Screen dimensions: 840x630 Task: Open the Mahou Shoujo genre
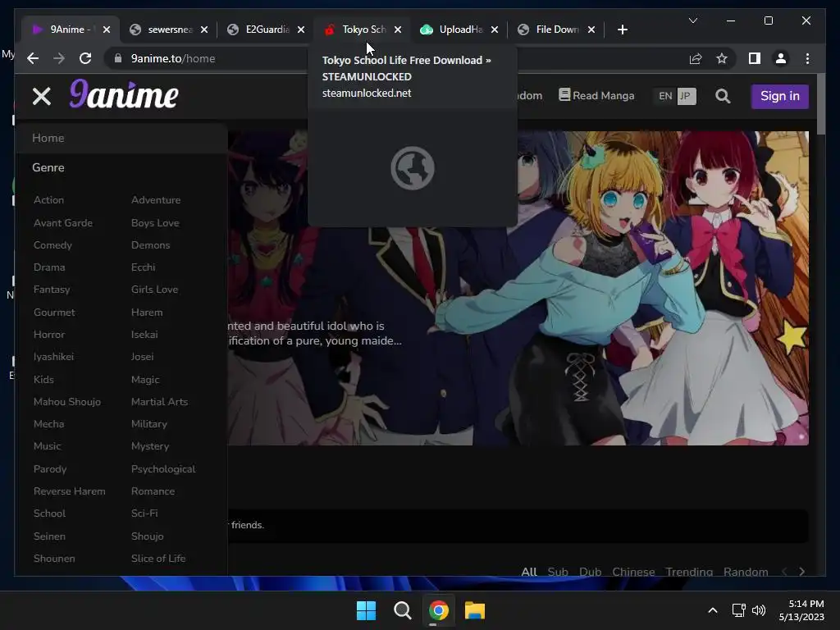click(67, 402)
